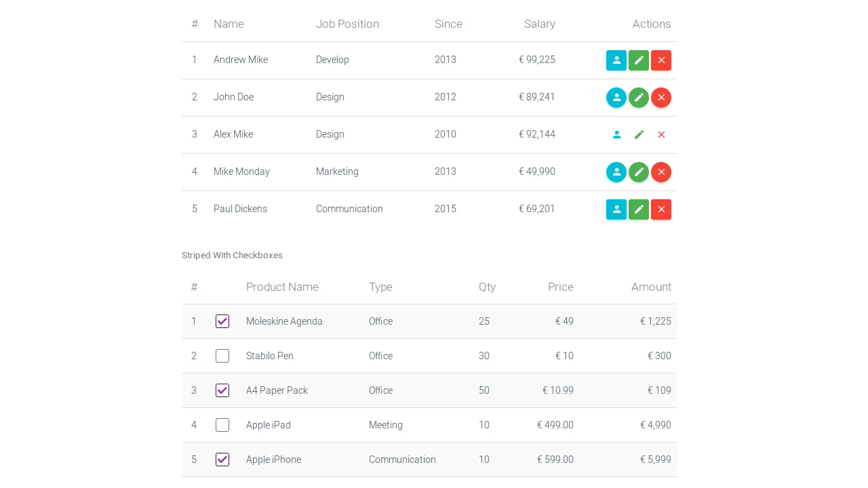Remove John Doe with the red delete icon
Image resolution: width=868 pixels, height=488 pixels.
pyautogui.click(x=661, y=98)
